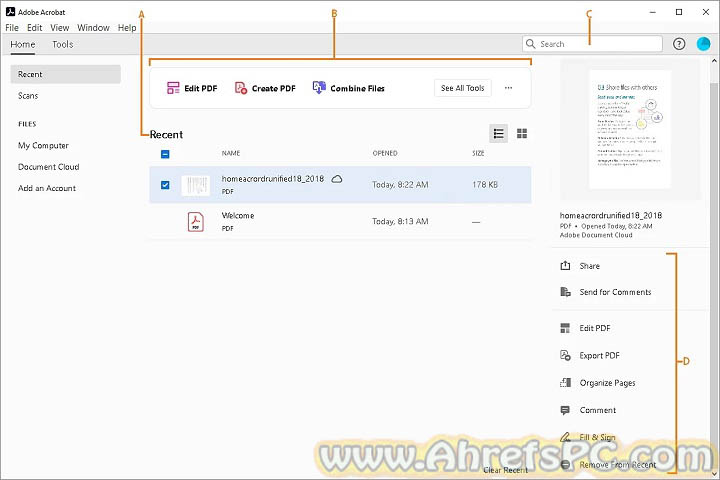Sort by the NAME column header
Screen dimensions: 720x480
pyautogui.click(x=231, y=153)
